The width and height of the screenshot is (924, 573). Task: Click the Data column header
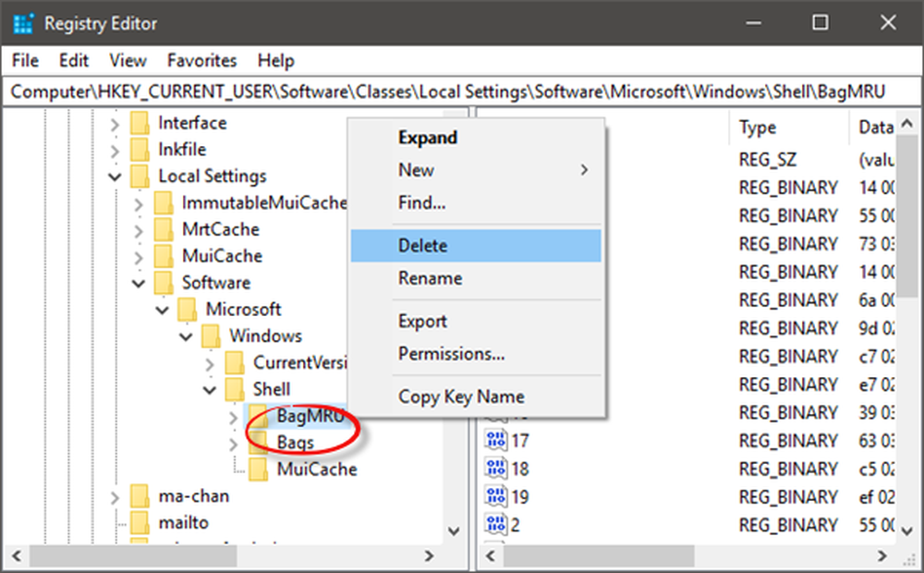873,128
